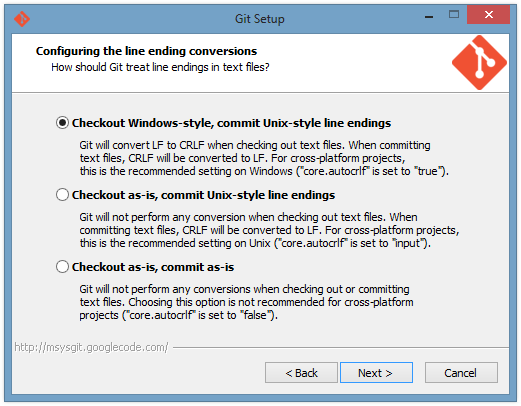The image size is (521, 406).
Task: Click the core.autocrlf "true" description paragraph
Action: (264, 158)
